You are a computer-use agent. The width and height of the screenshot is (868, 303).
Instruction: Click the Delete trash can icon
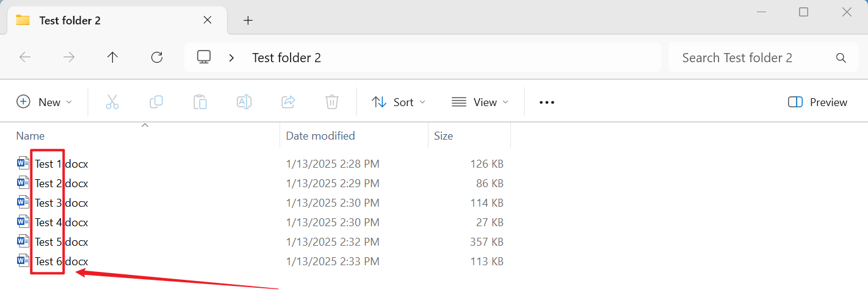332,102
